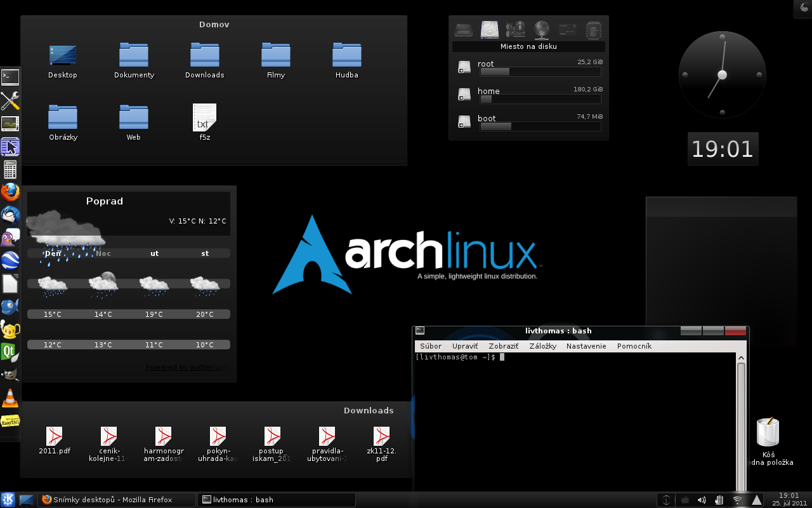Open the Downloads folder in Domov
Screen dimensions: 812x508
click(205, 61)
